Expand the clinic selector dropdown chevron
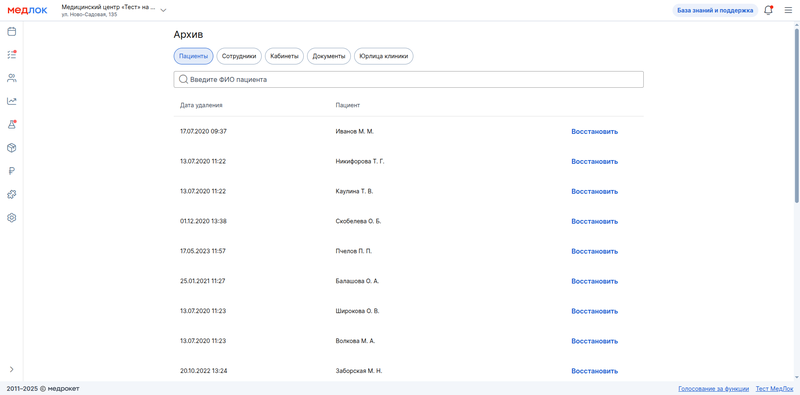Image resolution: width=800 pixels, height=395 pixels. coord(163,10)
